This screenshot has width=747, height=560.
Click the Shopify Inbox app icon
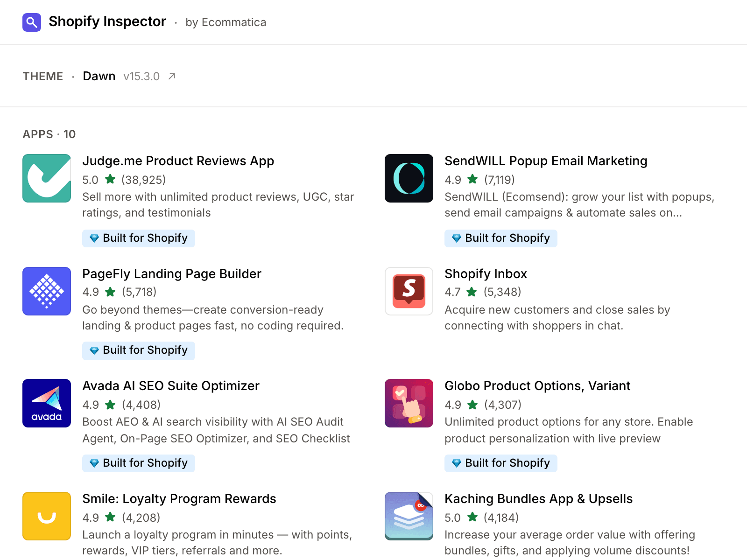pyautogui.click(x=409, y=291)
